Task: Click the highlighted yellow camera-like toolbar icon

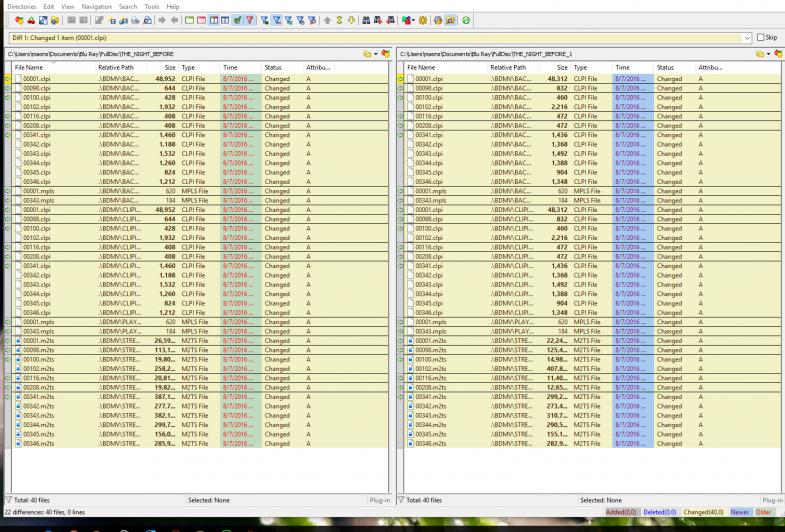Action: coord(451,21)
